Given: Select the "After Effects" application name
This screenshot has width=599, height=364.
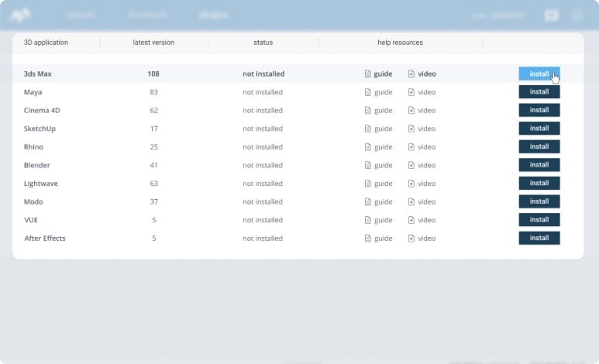Looking at the screenshot, I should pyautogui.click(x=45, y=239).
